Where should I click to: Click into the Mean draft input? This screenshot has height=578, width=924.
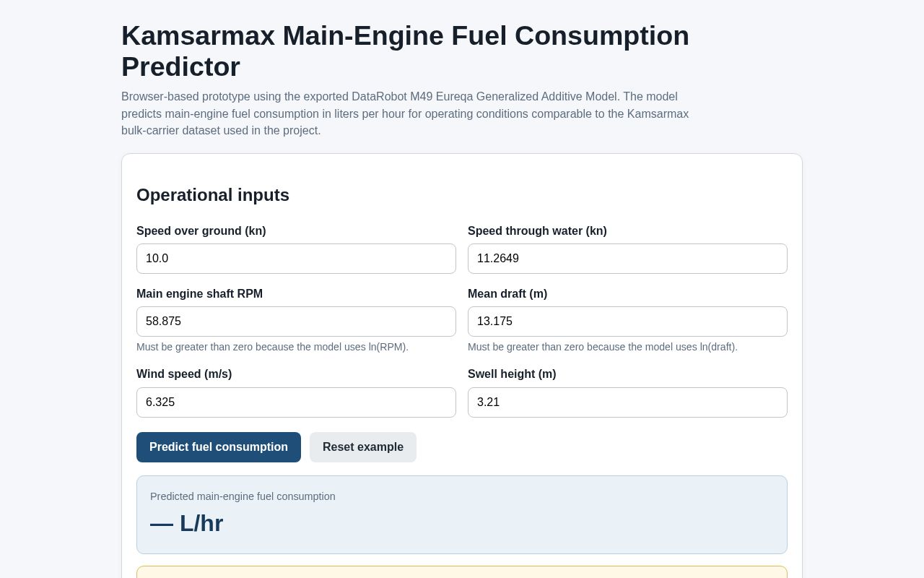(627, 322)
